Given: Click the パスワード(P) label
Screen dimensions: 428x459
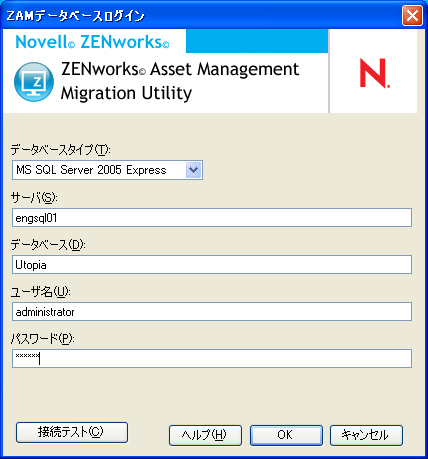Looking at the screenshot, I should coord(43,339).
